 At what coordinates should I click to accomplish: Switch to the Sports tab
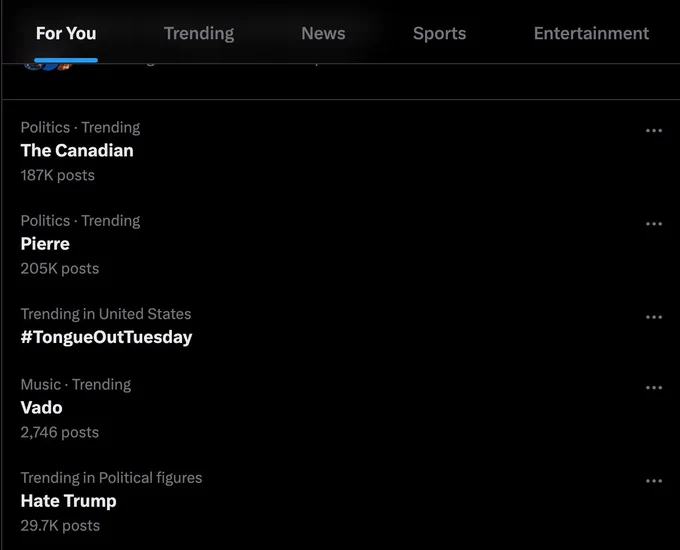(439, 34)
